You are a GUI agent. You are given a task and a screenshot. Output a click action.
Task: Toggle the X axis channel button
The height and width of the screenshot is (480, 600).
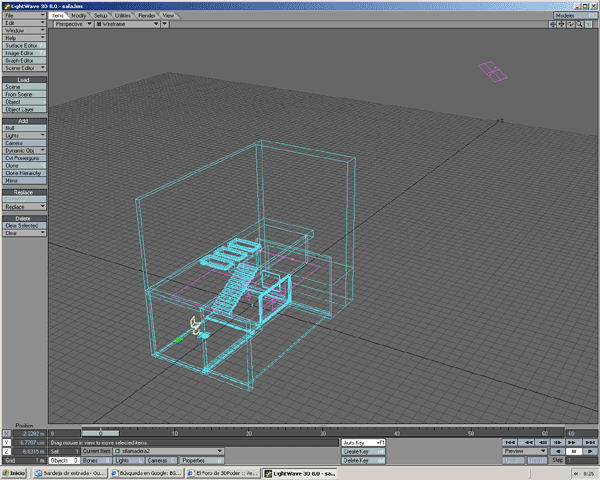click(x=7, y=434)
